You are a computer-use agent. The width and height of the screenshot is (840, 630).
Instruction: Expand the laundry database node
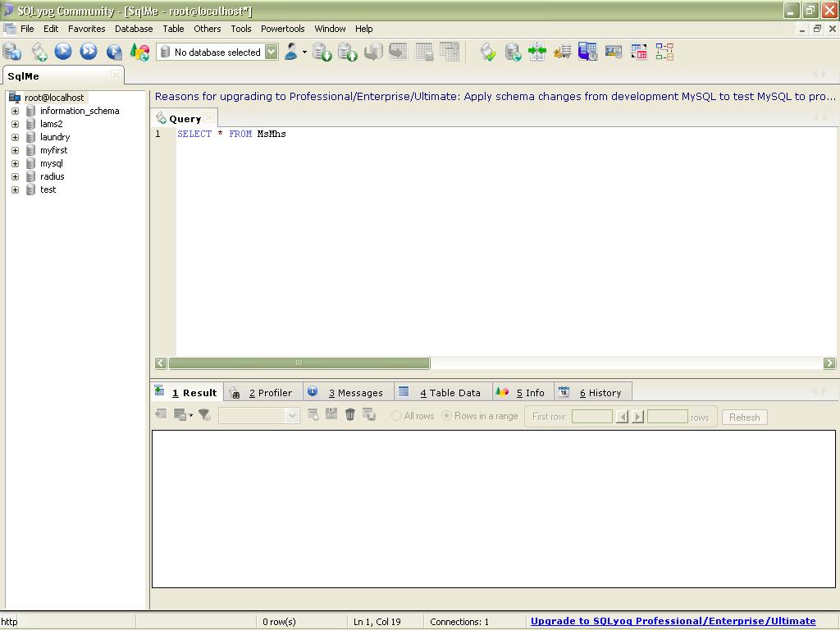coord(15,137)
